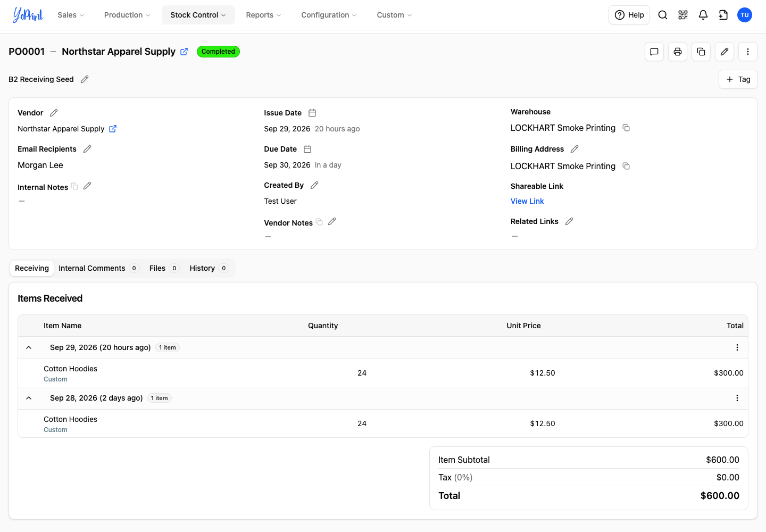Viewport: 766px width, 532px height.
Task: Collapse the Sep 29, 2026 receiving group
Action: pos(29,347)
